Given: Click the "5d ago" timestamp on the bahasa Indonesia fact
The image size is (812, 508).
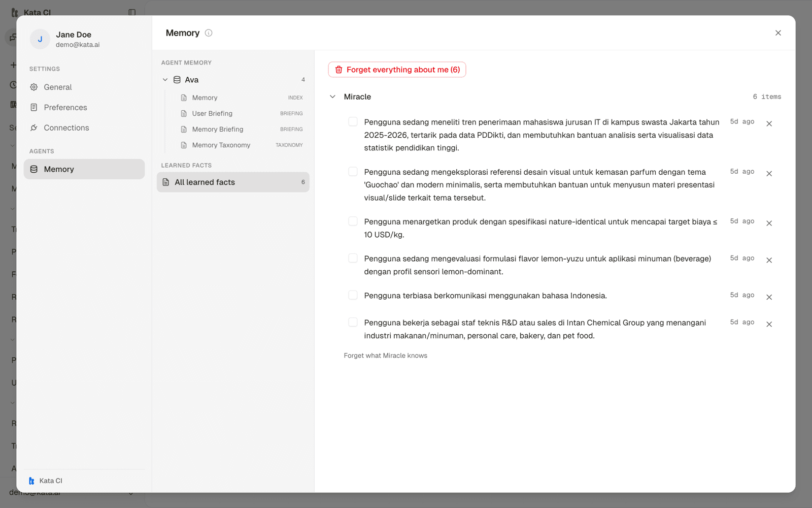Looking at the screenshot, I should tap(742, 295).
